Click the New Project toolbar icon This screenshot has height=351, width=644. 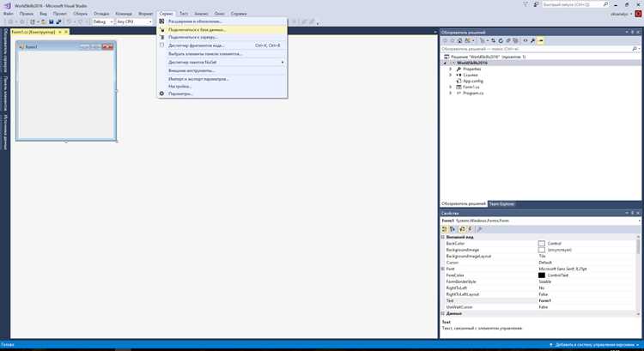pyautogui.click(x=33, y=21)
